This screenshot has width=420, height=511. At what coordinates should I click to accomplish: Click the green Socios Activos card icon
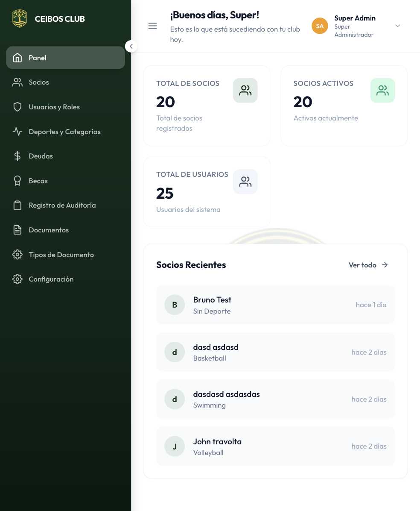point(382,91)
